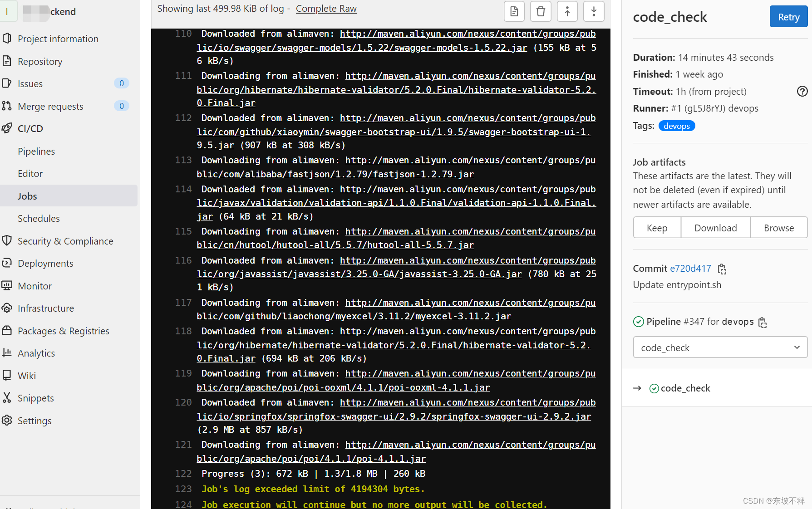
Task: Click the Settings gear icon
Action: [x=7, y=421]
